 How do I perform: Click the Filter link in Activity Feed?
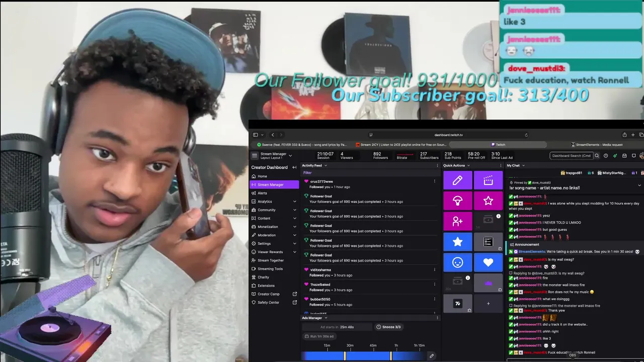[307, 172]
